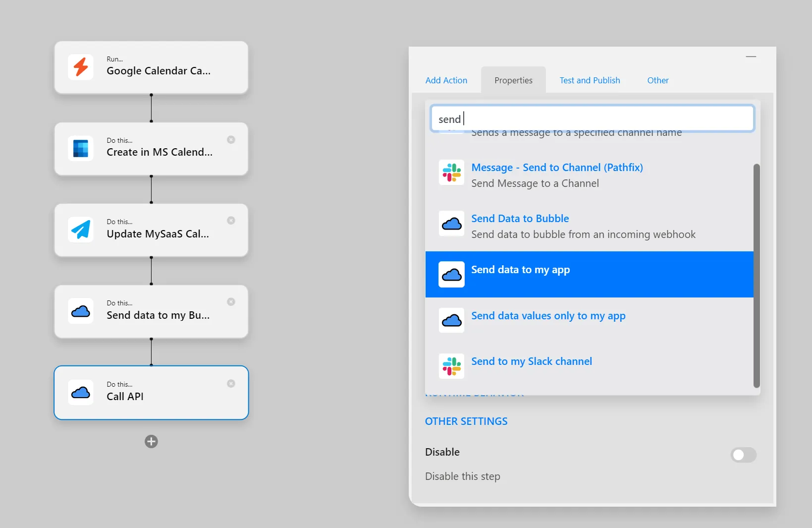Remove the Call API step
812x528 pixels.
click(231, 384)
